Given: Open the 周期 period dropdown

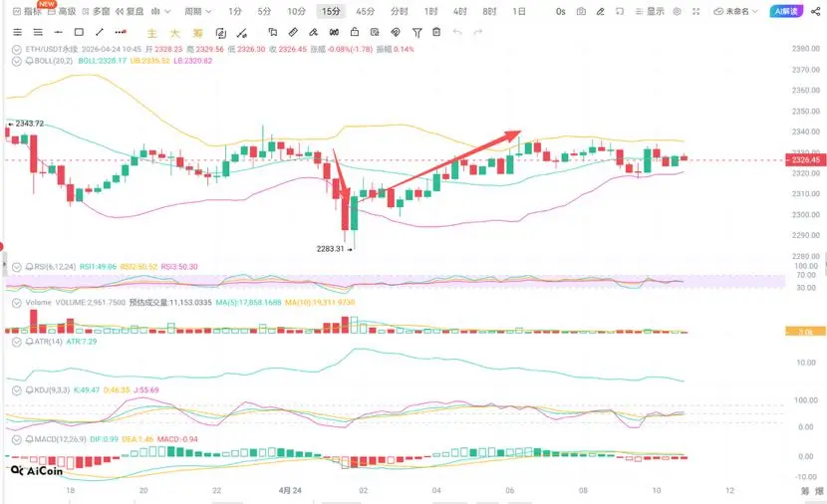Looking at the screenshot, I should coord(198,11).
